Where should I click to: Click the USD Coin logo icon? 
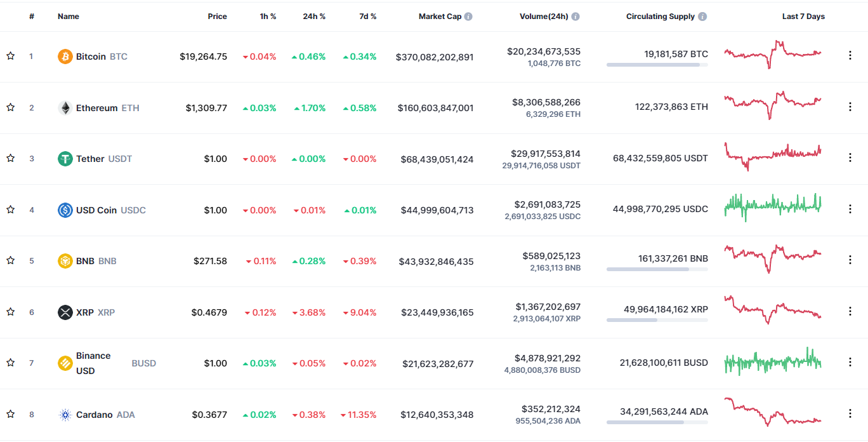(65, 210)
